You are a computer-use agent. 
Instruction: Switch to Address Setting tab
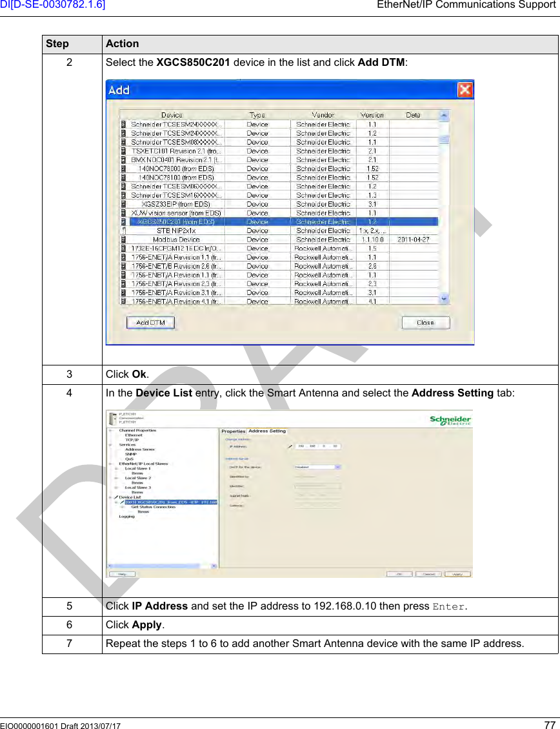[x=267, y=431]
